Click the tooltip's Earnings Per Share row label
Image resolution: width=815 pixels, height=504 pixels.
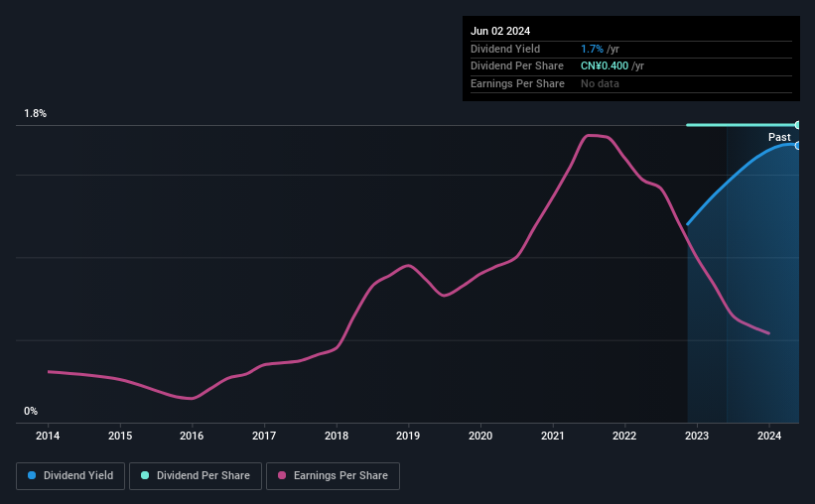click(x=517, y=83)
